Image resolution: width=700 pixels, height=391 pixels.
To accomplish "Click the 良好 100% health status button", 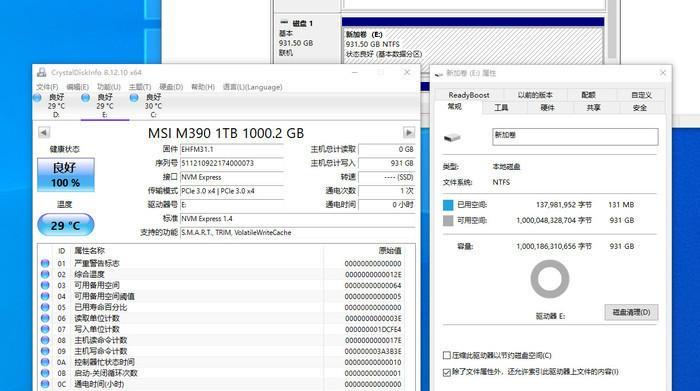I will [x=66, y=175].
